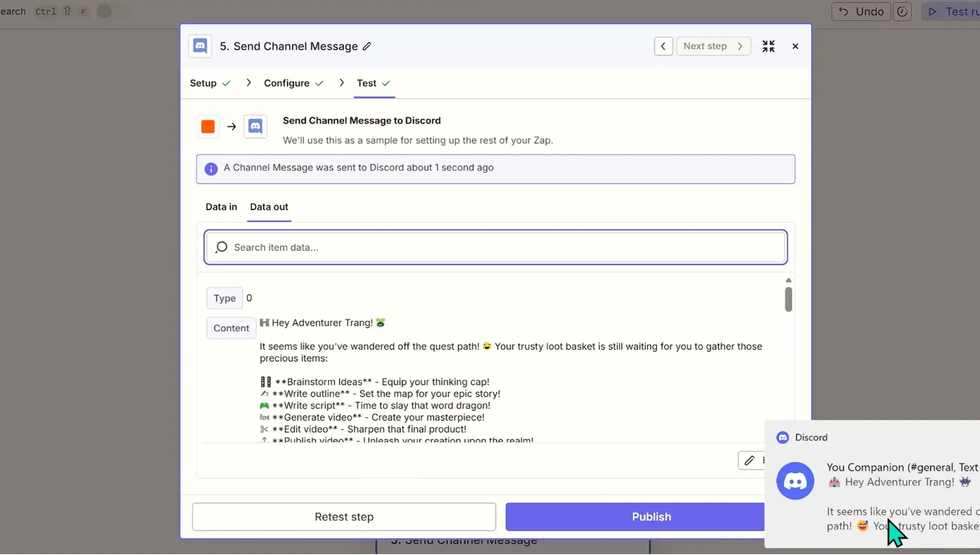Click the "Write script" line in Content
Image resolution: width=980 pixels, height=555 pixels.
tap(375, 406)
